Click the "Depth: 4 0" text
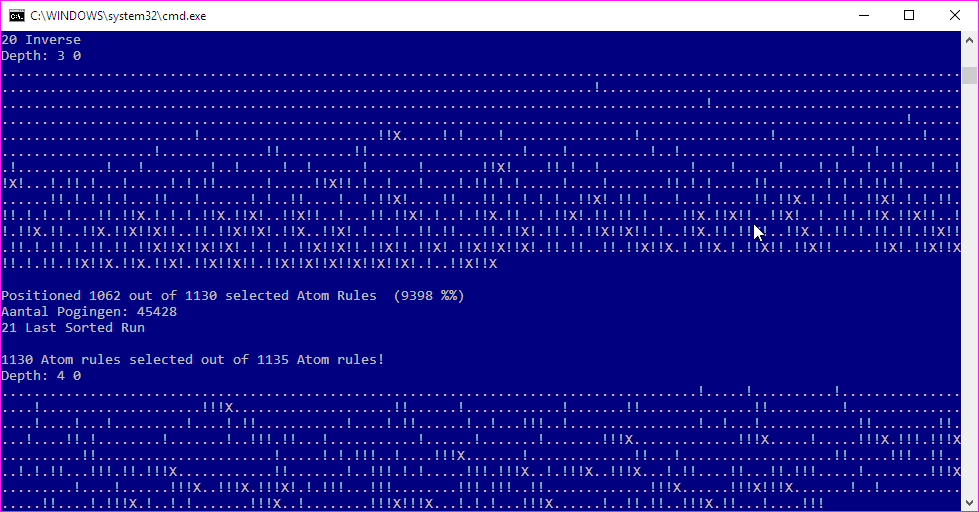979x512 pixels. point(41,376)
